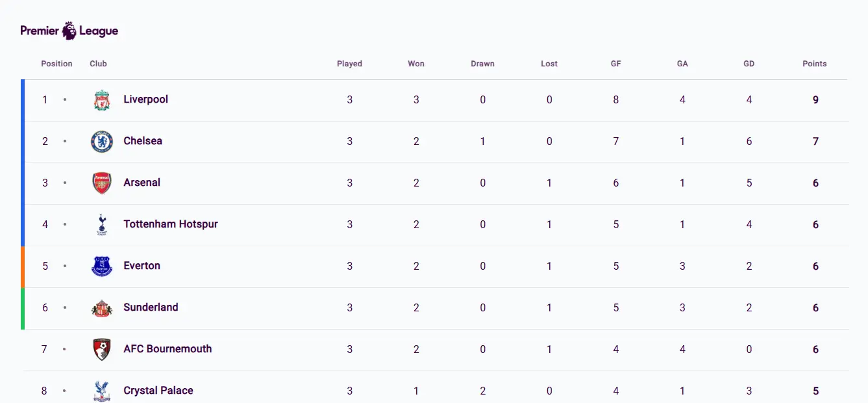Click the Tottenham Hotspur crest
868x403 pixels.
point(101,224)
